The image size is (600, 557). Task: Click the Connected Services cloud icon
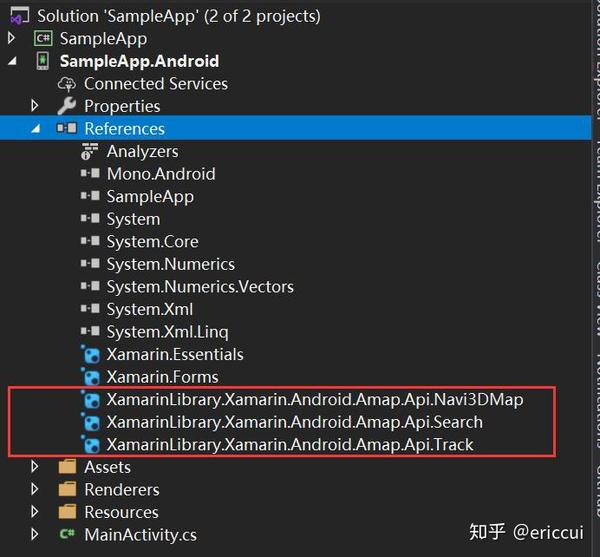coord(67,84)
